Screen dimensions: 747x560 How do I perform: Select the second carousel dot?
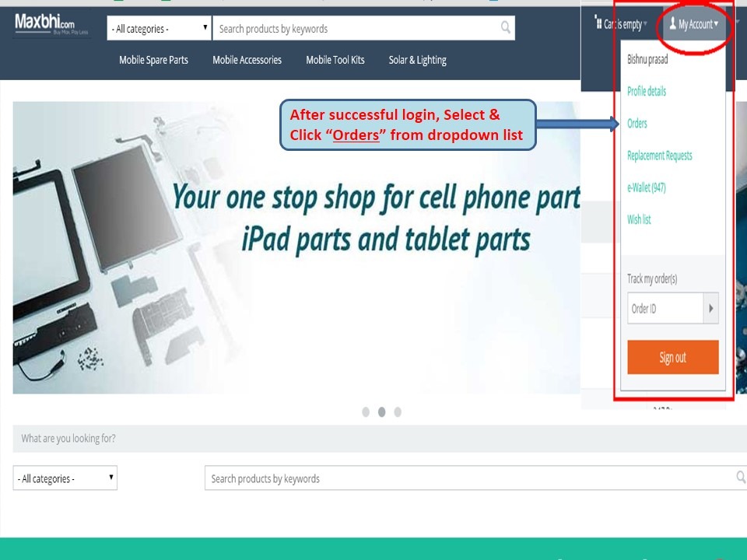click(381, 412)
